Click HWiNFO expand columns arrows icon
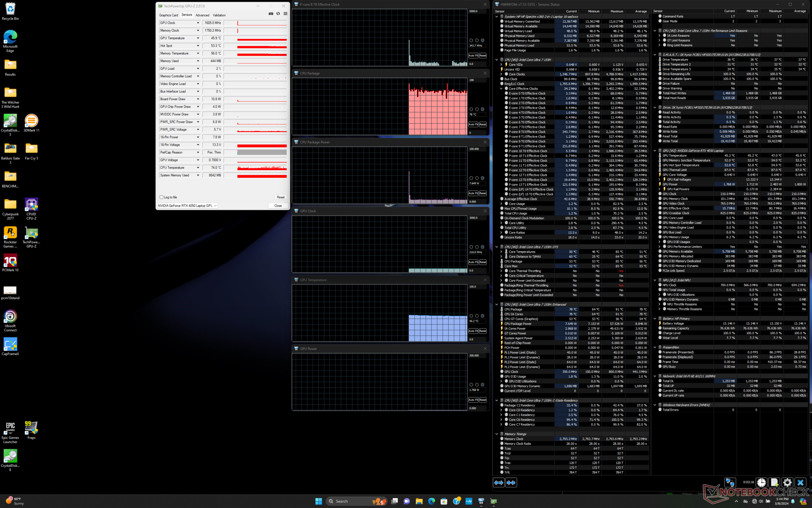This screenshot has height=508, width=812. 499,483
